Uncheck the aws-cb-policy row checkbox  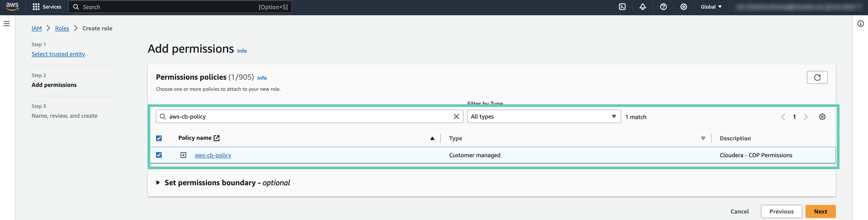click(x=159, y=155)
